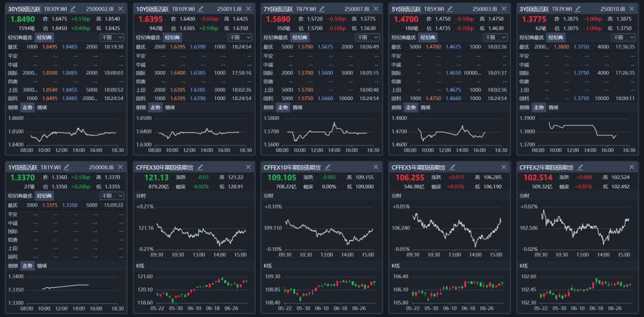
Task: Close the 3Y国债活跃 panel
Action: coord(631,8)
